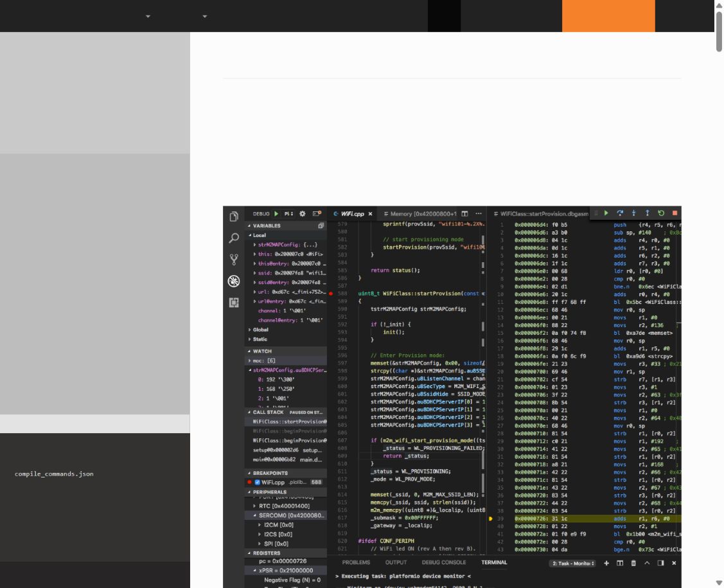Expand the Global scope
This screenshot has height=588, width=724.
pos(286,330)
